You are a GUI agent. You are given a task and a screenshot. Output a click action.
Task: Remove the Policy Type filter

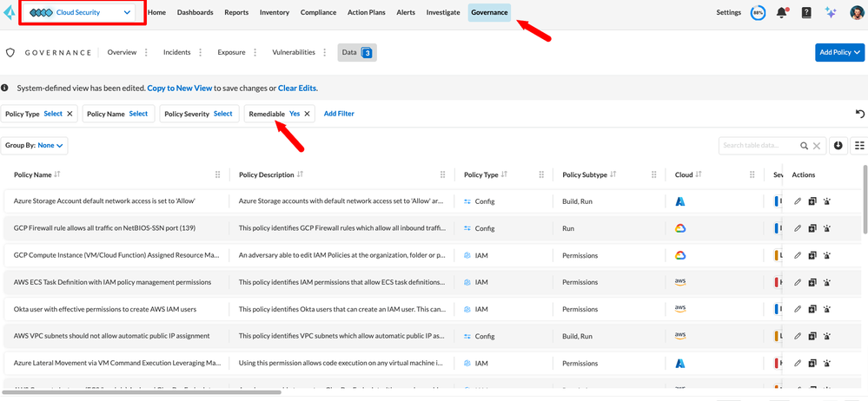click(70, 114)
